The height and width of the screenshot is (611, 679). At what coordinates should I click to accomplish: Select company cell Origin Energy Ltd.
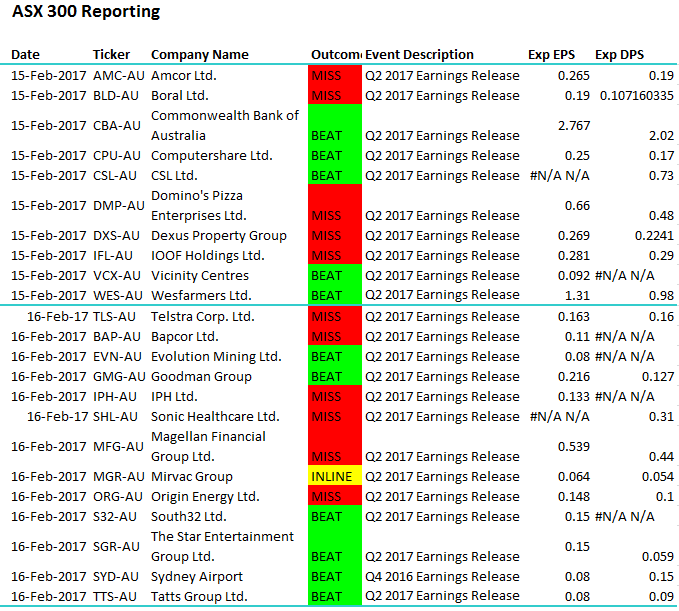[x=205, y=497]
